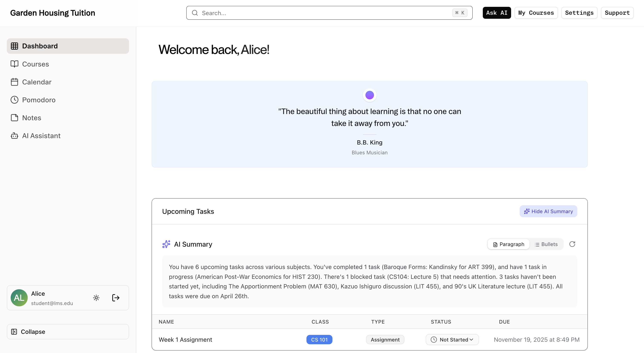Viewport: 644px width, 353px height.
Task: Switch summary to Bullets view
Action: coord(546,244)
